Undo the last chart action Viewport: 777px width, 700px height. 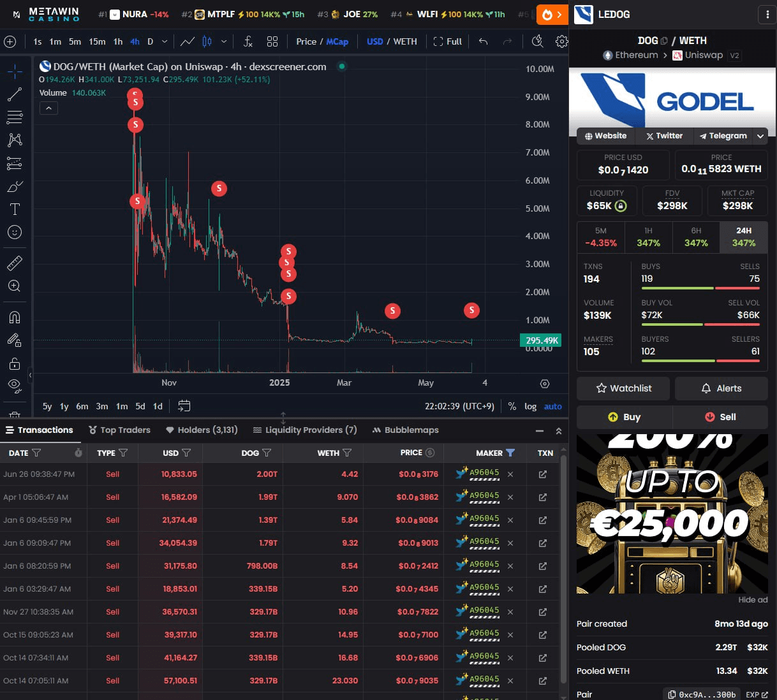[x=484, y=41]
